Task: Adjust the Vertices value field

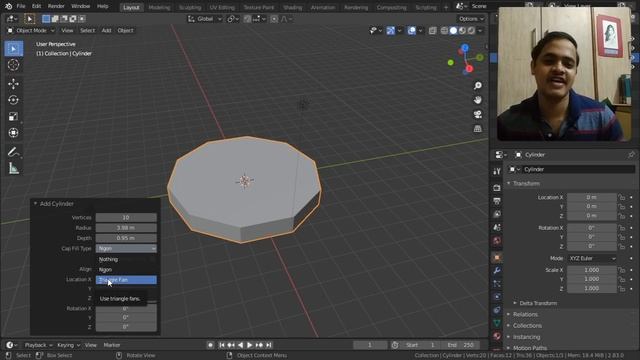Action: coord(126,218)
